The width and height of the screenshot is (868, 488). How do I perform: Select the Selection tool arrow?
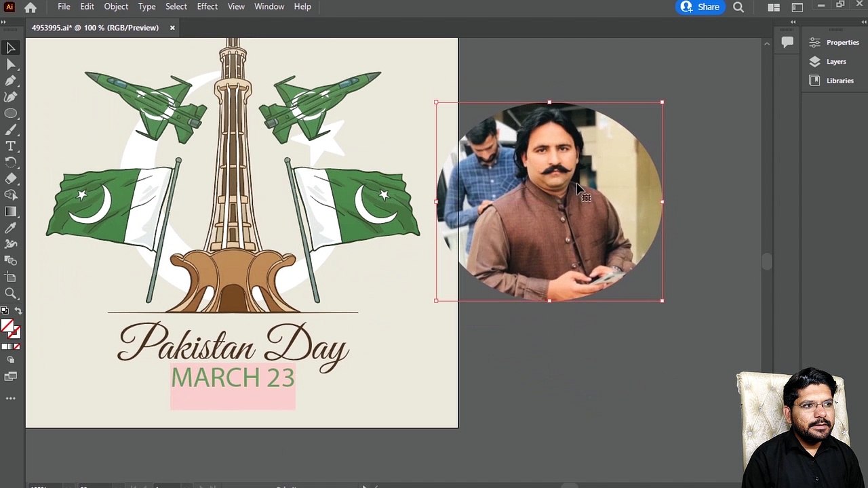[11, 48]
